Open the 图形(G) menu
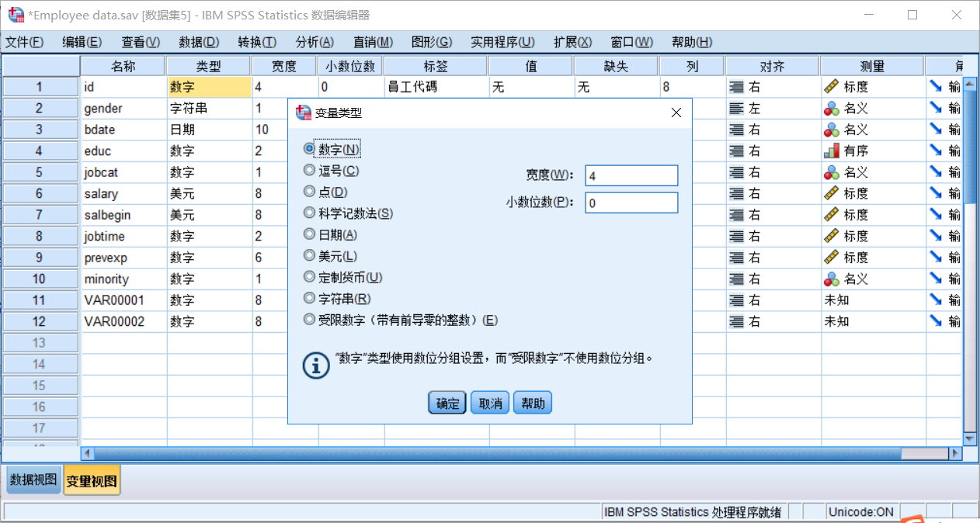Screen dimensions: 980x523 click(432, 42)
